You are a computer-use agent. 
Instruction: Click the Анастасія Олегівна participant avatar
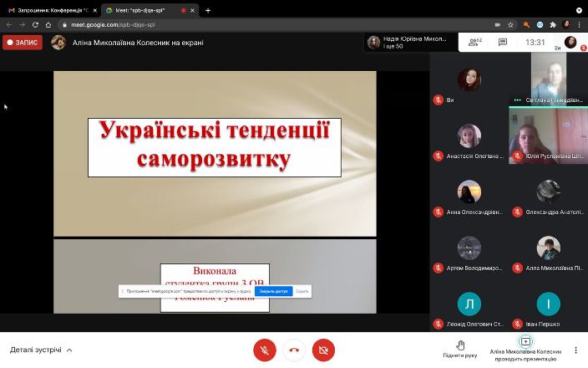tap(469, 135)
